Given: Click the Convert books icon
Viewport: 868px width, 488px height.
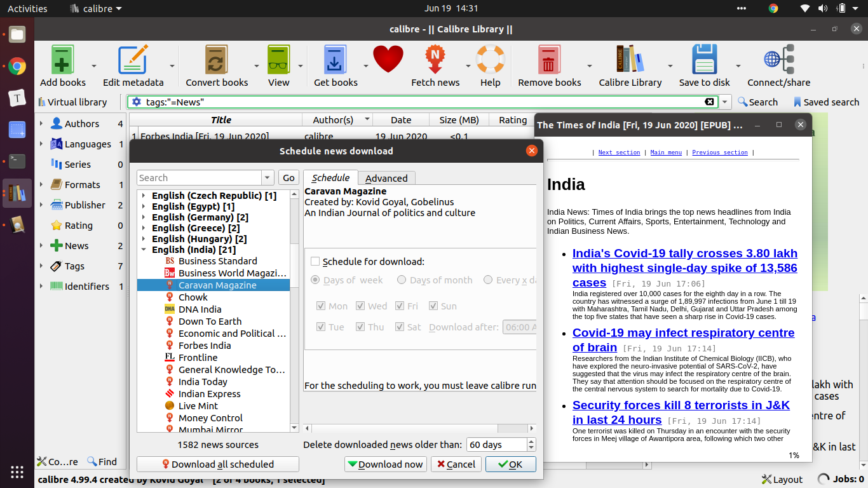Looking at the screenshot, I should click(x=217, y=60).
